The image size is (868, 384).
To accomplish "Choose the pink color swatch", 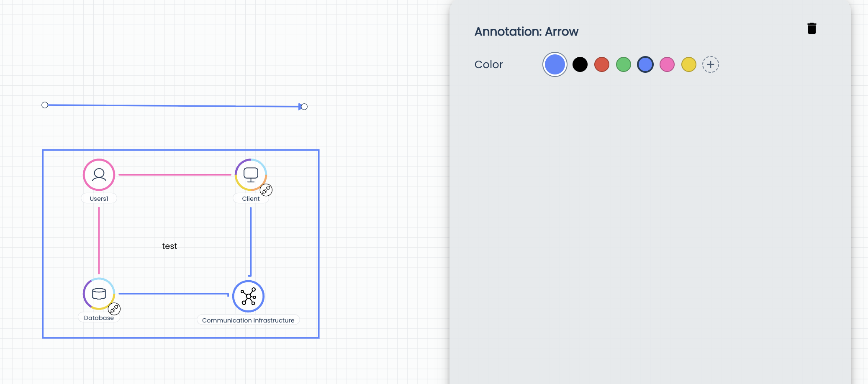I will point(667,64).
